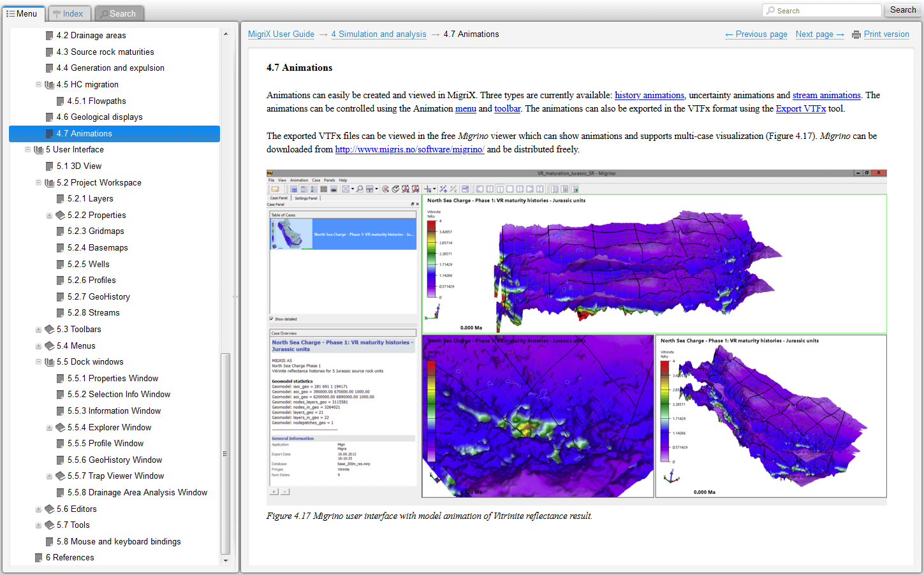The image size is (924, 575).
Task: Click the closed book icon beside 5.2.2 Properties
Action: pyautogui.click(x=61, y=215)
